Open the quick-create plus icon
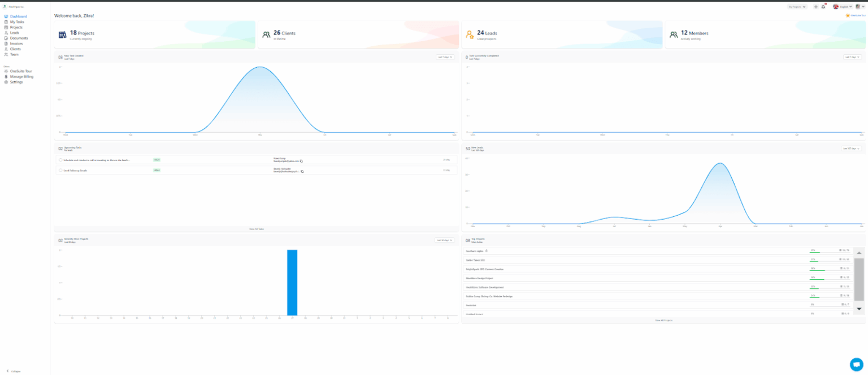This screenshot has width=868, height=375. [815, 6]
